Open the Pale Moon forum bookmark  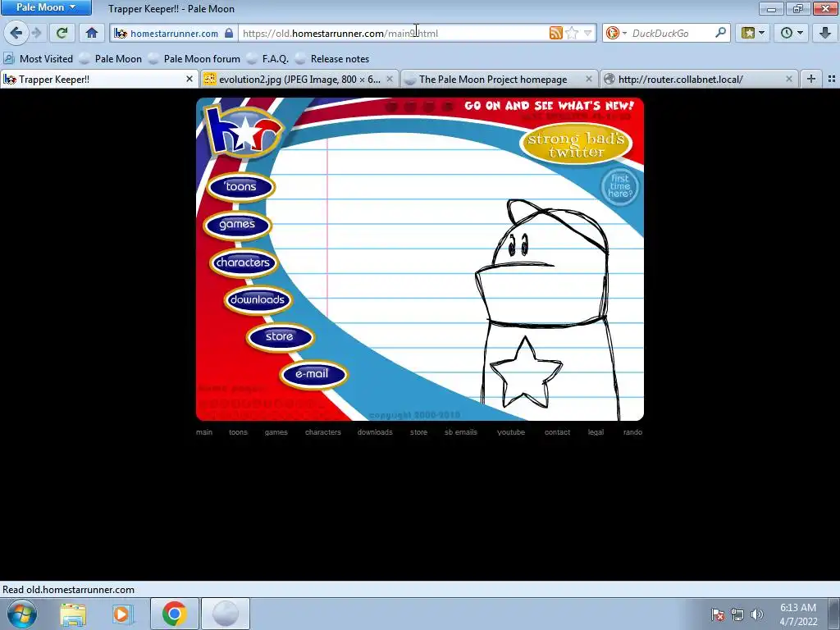click(x=194, y=59)
